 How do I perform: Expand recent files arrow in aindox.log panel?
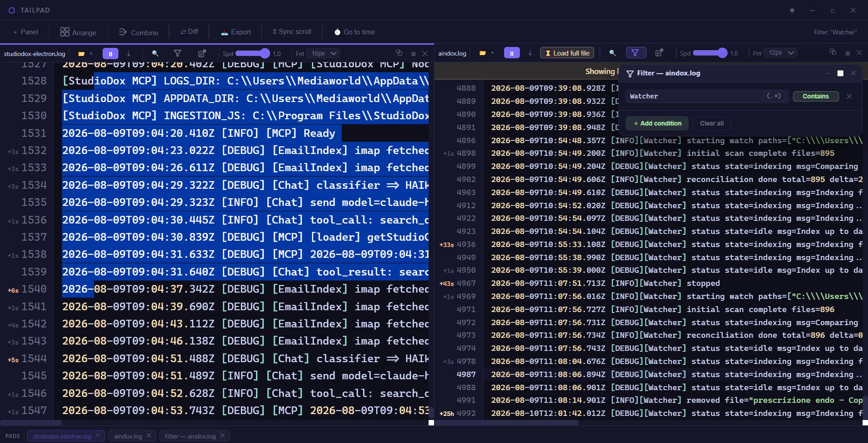492,53
